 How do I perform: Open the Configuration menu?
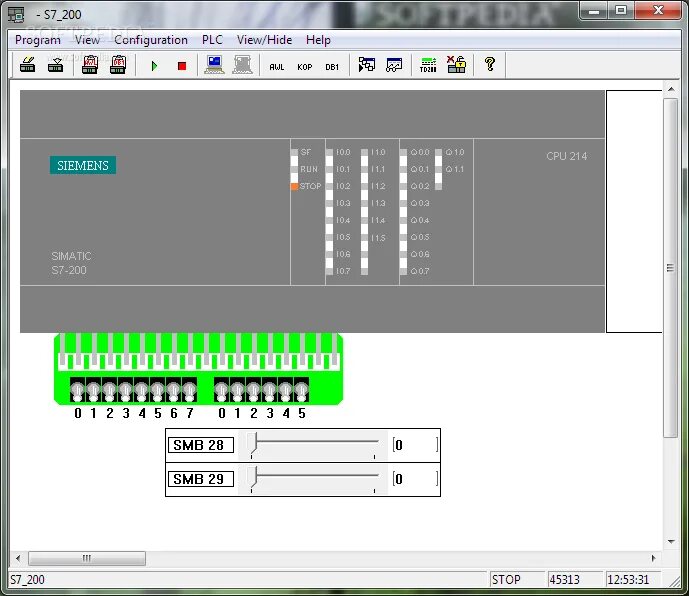point(151,40)
